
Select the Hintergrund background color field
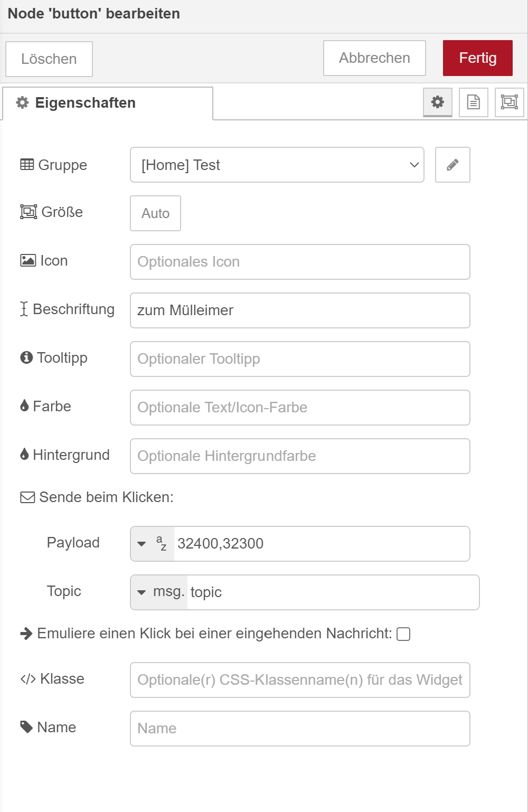pyautogui.click(x=300, y=456)
